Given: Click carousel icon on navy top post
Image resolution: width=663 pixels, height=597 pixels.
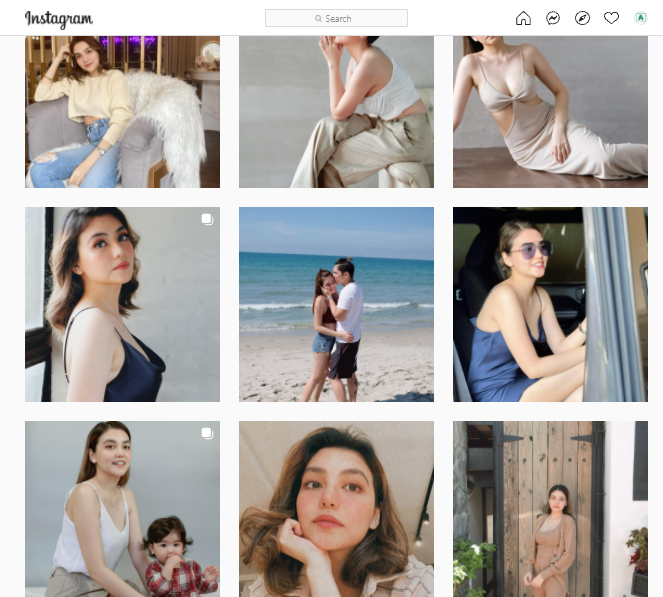Looking at the screenshot, I should [x=207, y=219].
